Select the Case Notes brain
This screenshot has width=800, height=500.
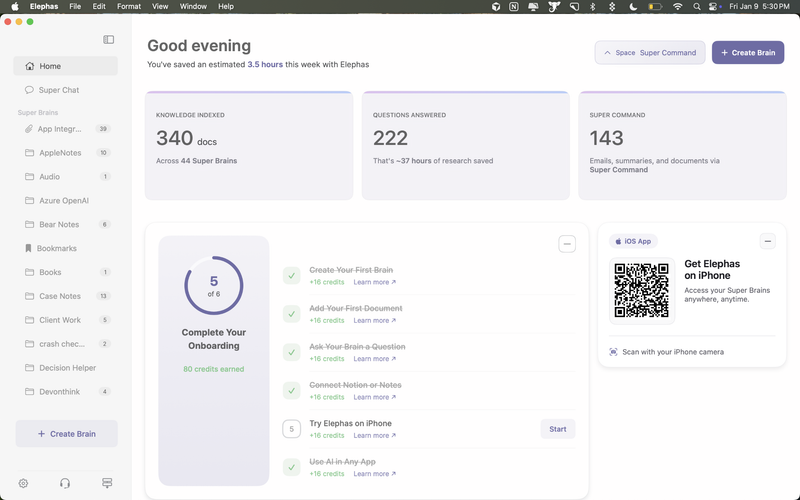(x=65, y=296)
